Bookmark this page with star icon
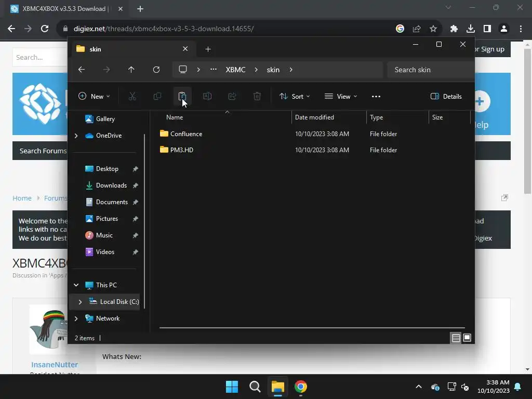532x399 pixels. click(x=433, y=29)
